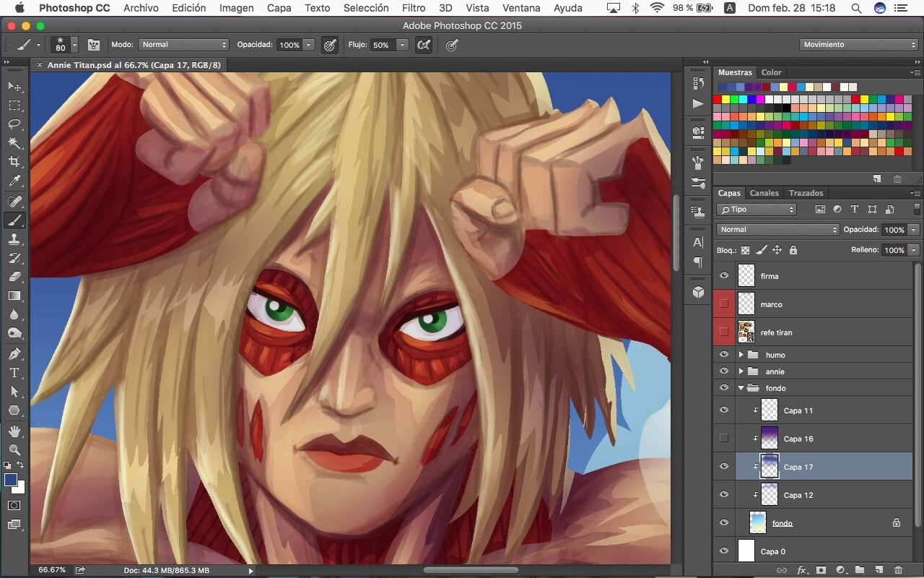Hide the firma layer
The height and width of the screenshot is (578, 924).
(724, 276)
